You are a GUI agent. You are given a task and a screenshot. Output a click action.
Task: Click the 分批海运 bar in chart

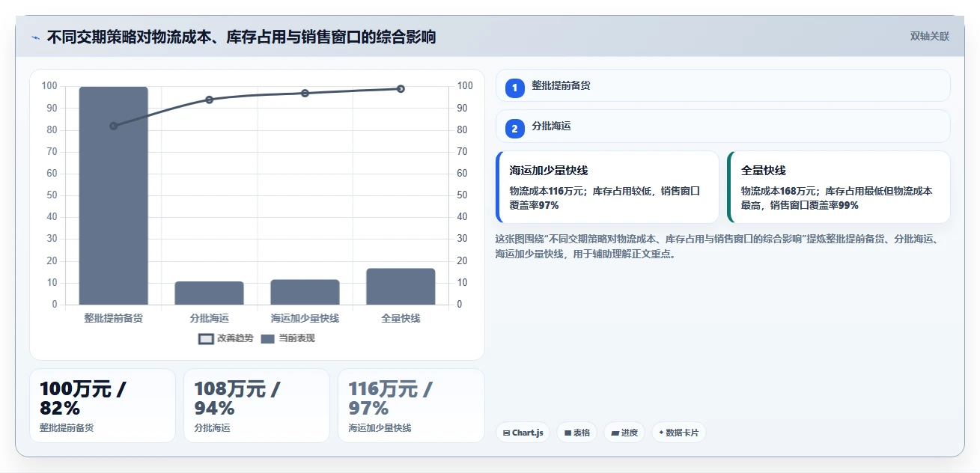pyautogui.click(x=209, y=293)
